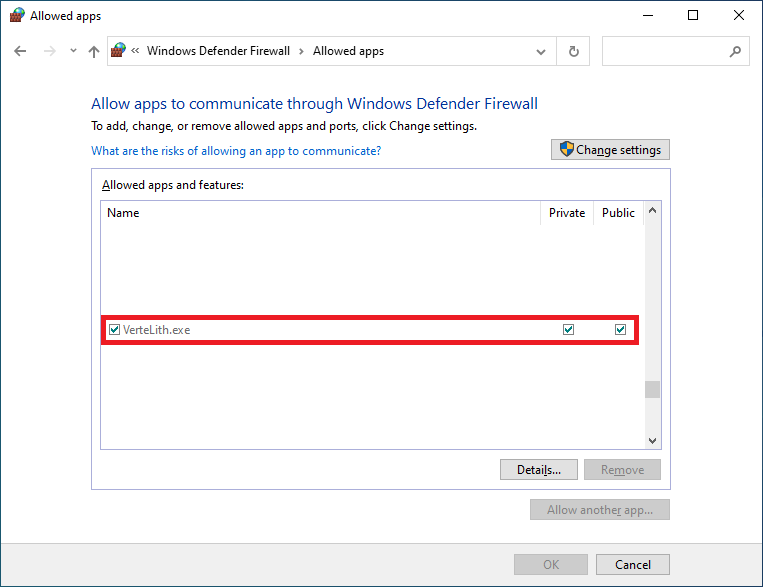Open the Details... button
Screen dimensions: 763x587
pyautogui.click(x=539, y=470)
